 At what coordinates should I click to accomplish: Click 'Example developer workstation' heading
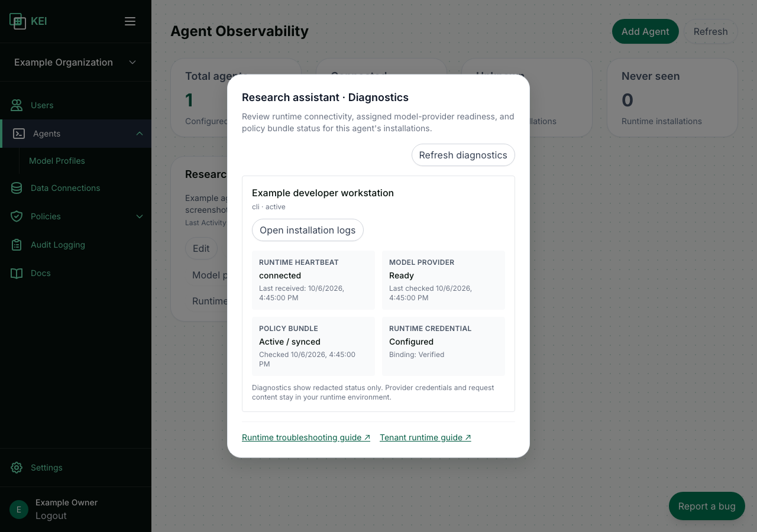coord(323,193)
